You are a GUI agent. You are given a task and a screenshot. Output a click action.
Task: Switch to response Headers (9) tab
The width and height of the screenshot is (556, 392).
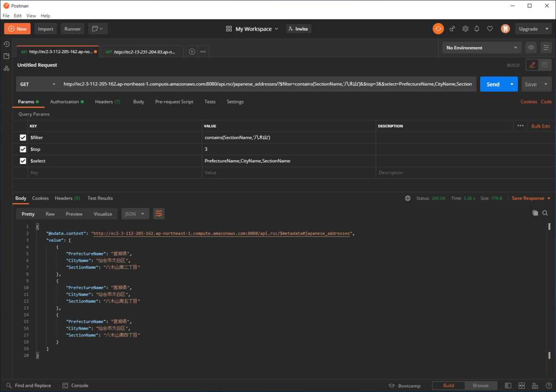pyautogui.click(x=67, y=198)
